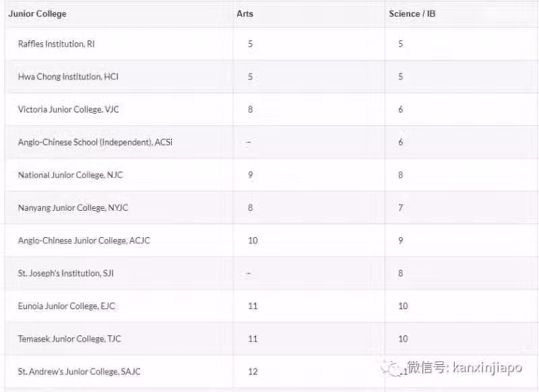Screen dimensions: 539x392
Task: Click Science value 10 for Temasek Junior College
Action: tap(403, 339)
